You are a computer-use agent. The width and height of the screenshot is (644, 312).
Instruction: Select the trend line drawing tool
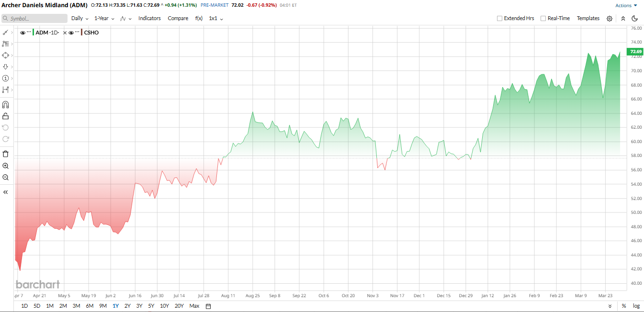(5, 32)
